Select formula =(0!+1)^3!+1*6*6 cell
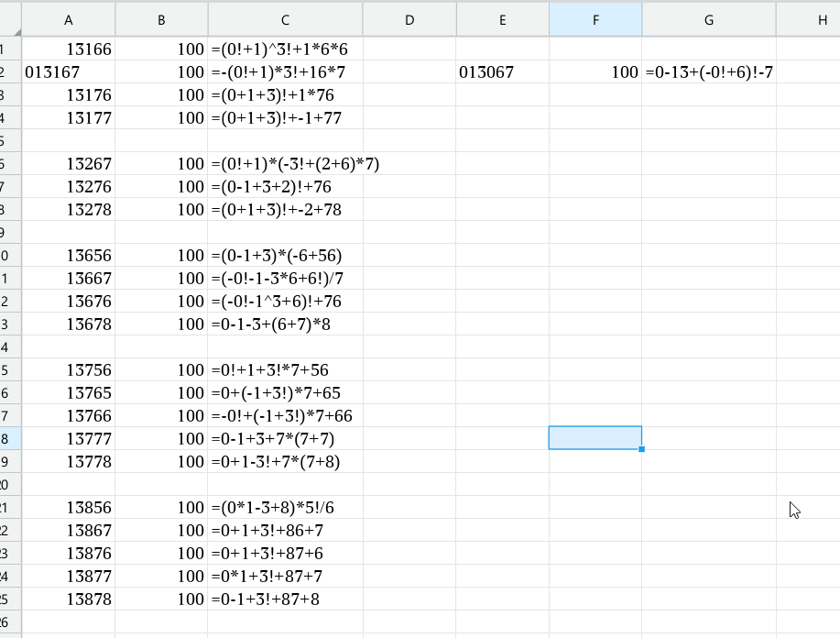840x638 pixels. click(x=285, y=49)
